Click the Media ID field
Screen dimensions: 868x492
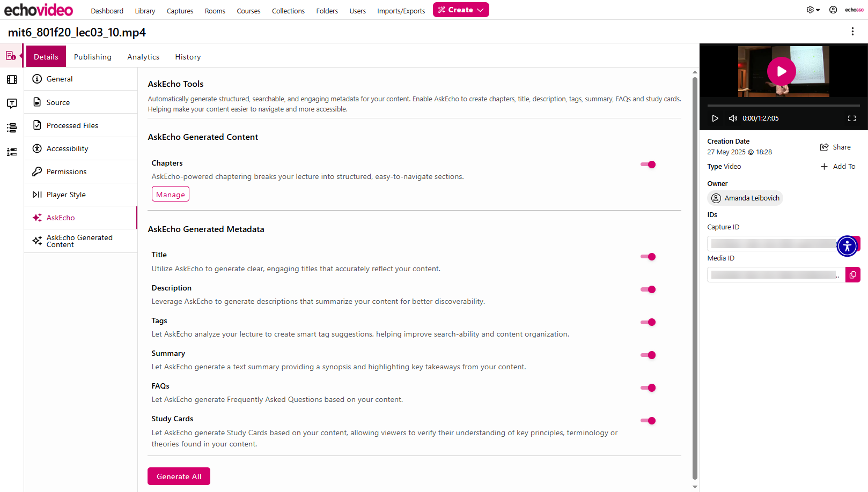[776, 275]
